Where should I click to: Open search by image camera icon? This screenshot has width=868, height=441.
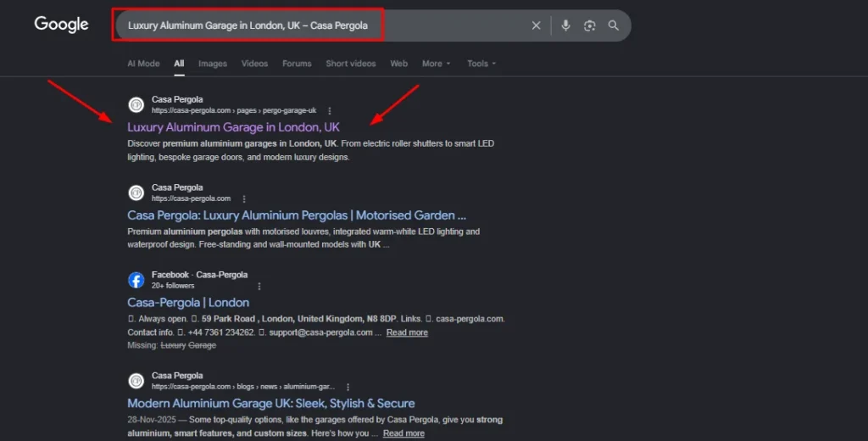point(590,25)
